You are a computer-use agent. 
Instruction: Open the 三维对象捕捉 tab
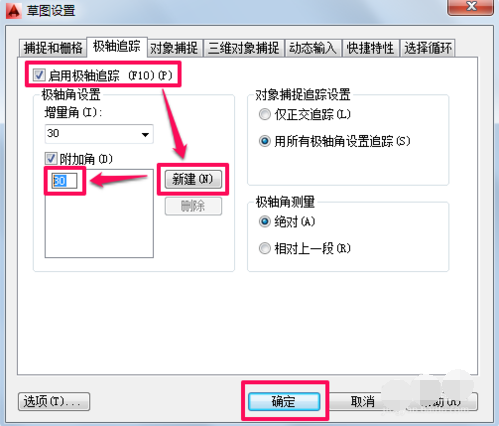[244, 48]
